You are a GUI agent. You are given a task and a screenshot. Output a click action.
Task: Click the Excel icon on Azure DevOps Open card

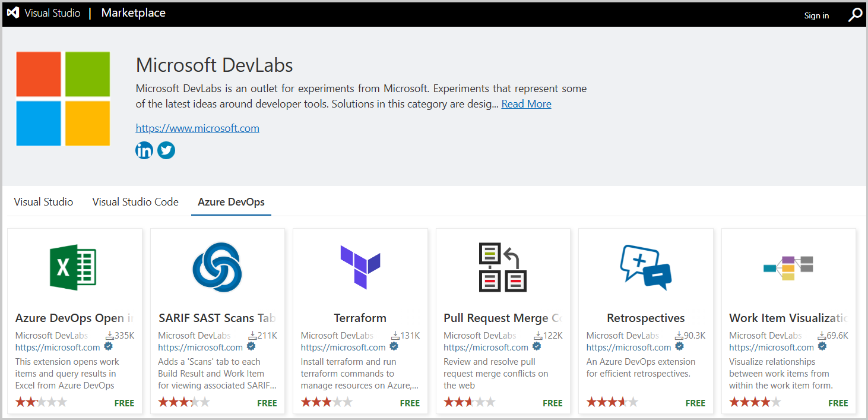coord(72,267)
